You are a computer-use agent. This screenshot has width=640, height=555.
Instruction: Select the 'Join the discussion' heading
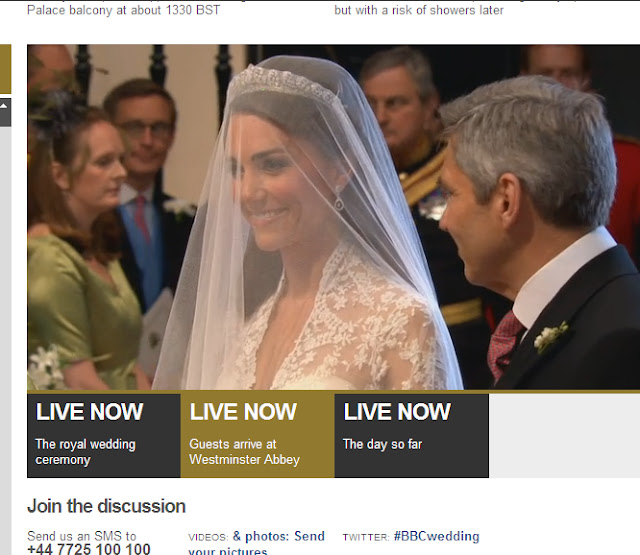[106, 506]
